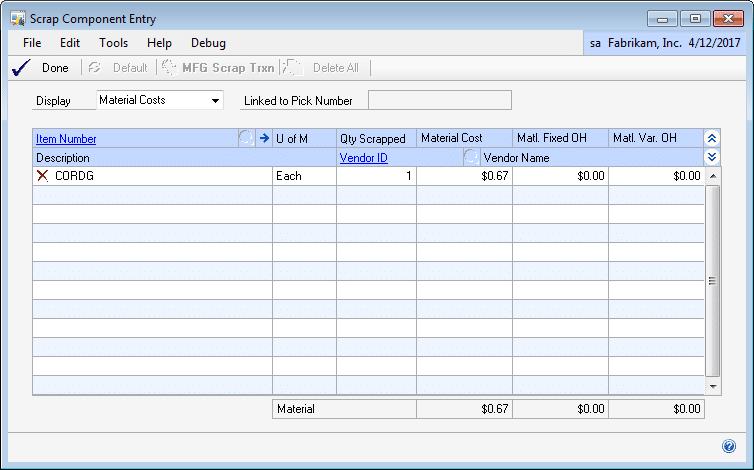Screen dimensions: 754x470
Task: Open the Display dropdown showing Material Costs
Action: [x=216, y=100]
